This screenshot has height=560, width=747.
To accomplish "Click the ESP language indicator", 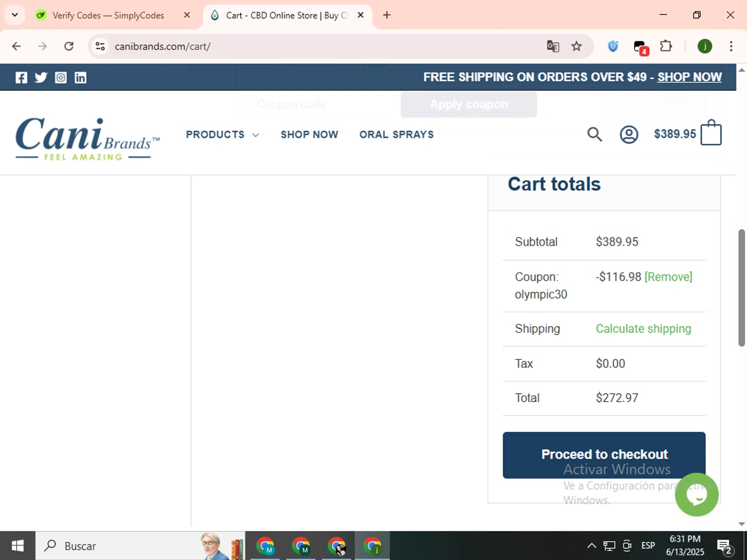I will pos(648,546).
